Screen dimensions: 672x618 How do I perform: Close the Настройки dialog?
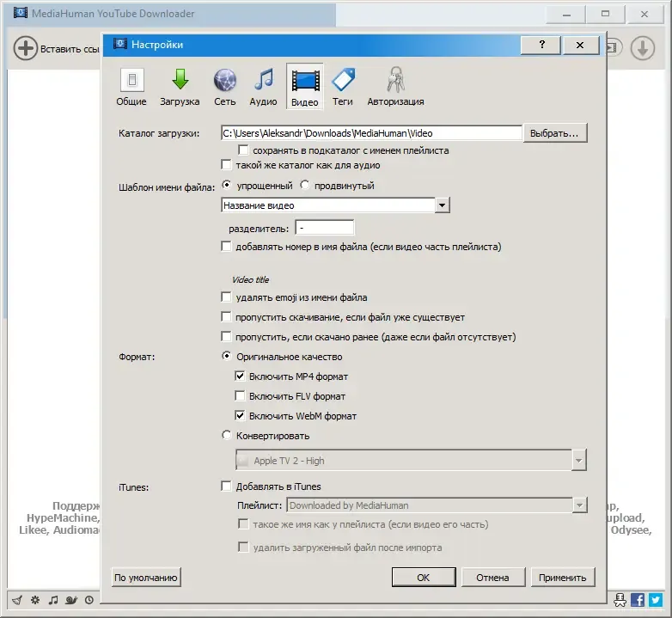point(580,45)
